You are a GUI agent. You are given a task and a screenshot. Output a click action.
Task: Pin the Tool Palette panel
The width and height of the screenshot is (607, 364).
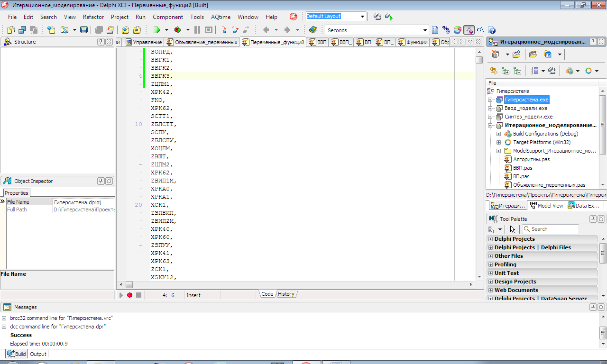(593, 219)
